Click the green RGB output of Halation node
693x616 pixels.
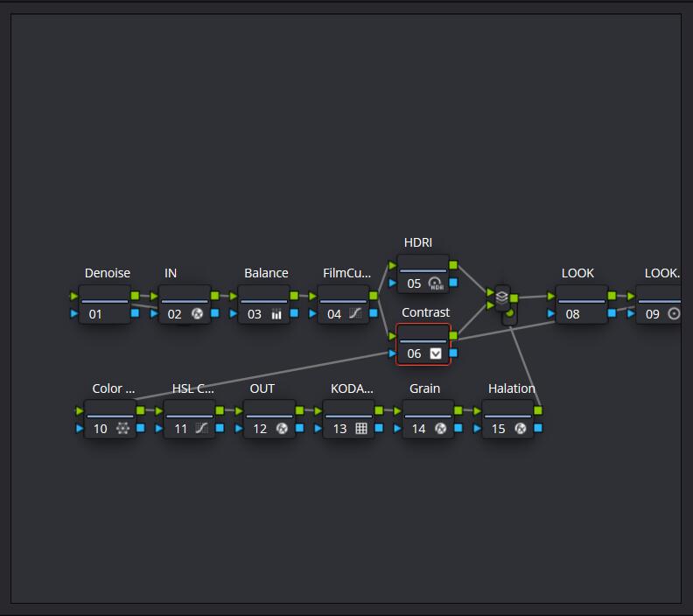[537, 409]
